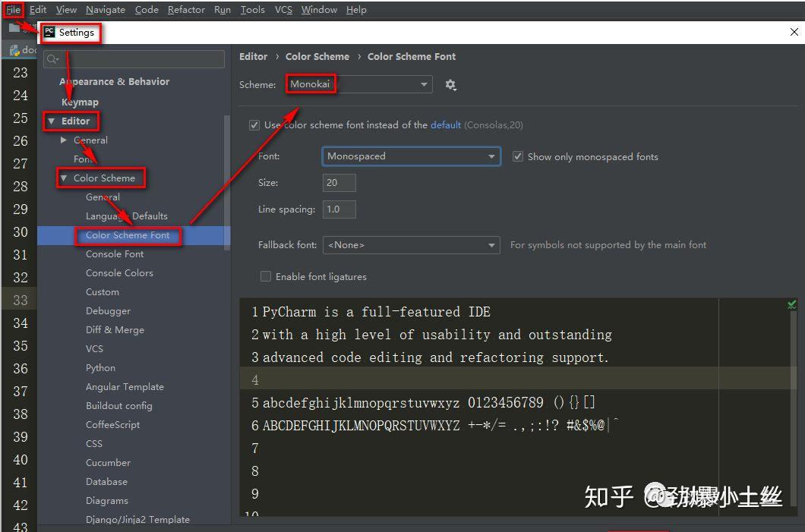Screen dimensions: 805x532
Task: Open the Tools menu
Action: 253,10
